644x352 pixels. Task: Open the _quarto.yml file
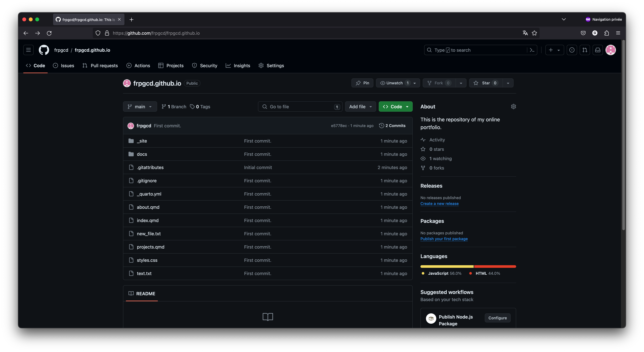[149, 194]
